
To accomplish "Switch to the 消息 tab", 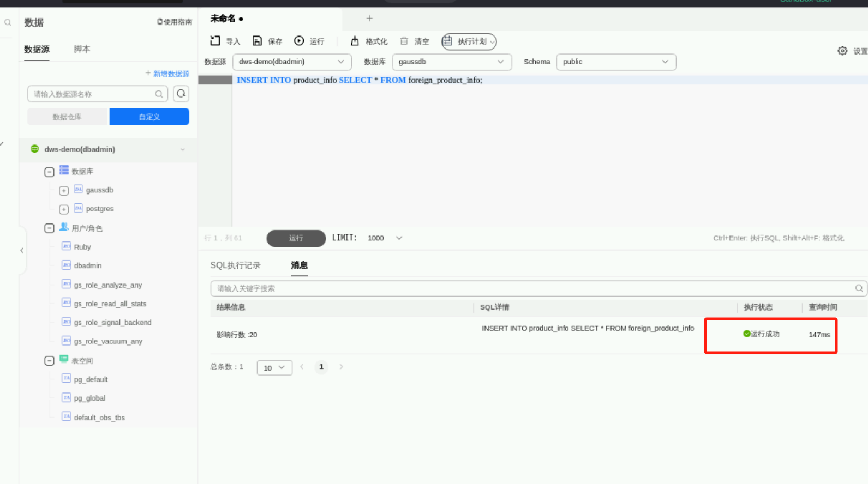I will pyautogui.click(x=299, y=265).
